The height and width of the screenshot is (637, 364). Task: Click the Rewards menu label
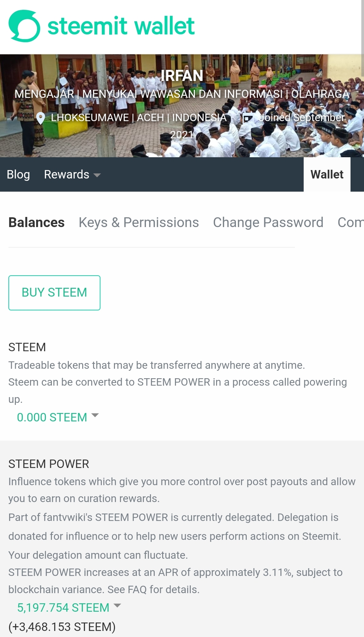(67, 174)
